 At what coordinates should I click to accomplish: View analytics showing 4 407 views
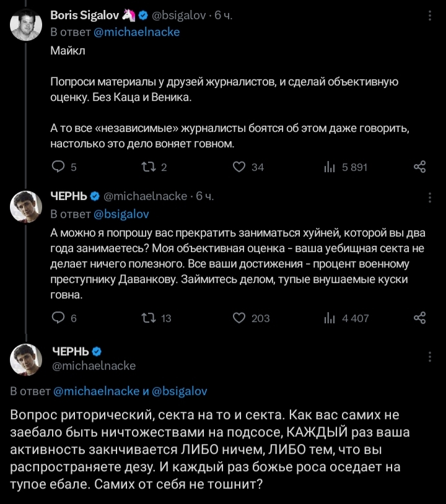click(330, 318)
